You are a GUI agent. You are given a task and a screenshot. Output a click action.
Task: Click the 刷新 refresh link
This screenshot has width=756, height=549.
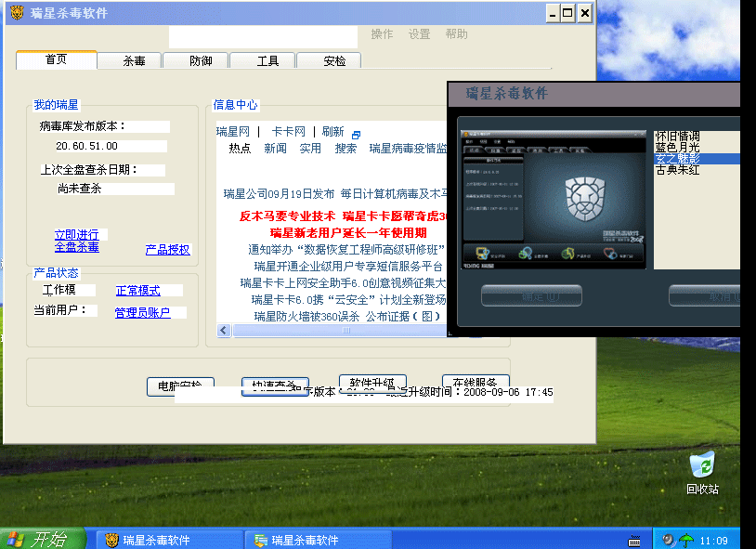click(x=332, y=132)
